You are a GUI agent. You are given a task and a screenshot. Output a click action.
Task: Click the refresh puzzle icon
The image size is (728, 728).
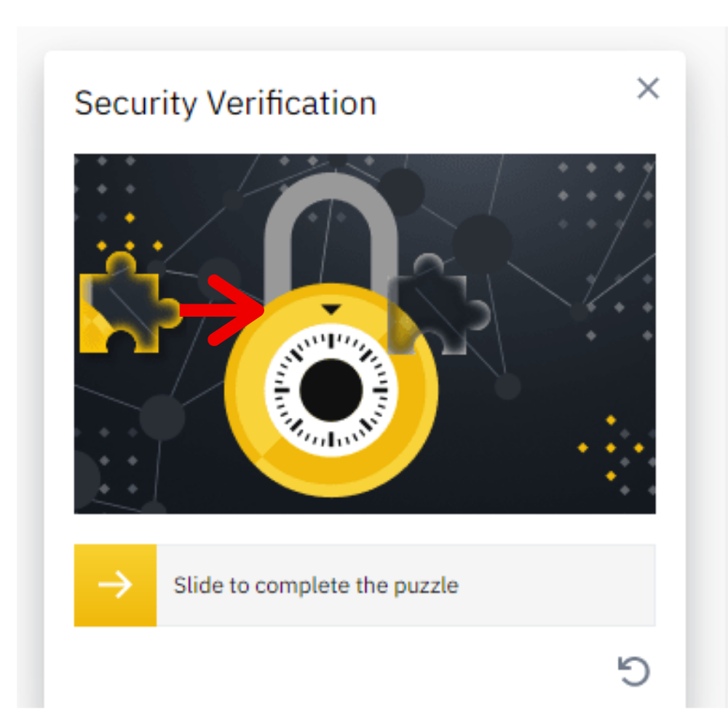pyautogui.click(x=633, y=670)
